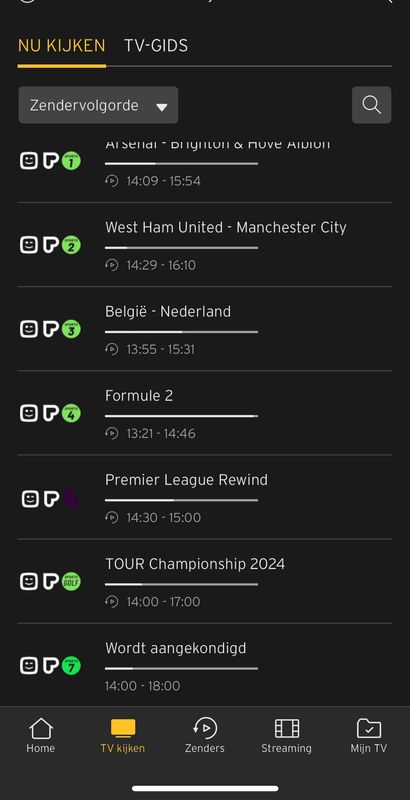Tap the Zenders replay icon
410x800 pixels.
tap(204, 728)
